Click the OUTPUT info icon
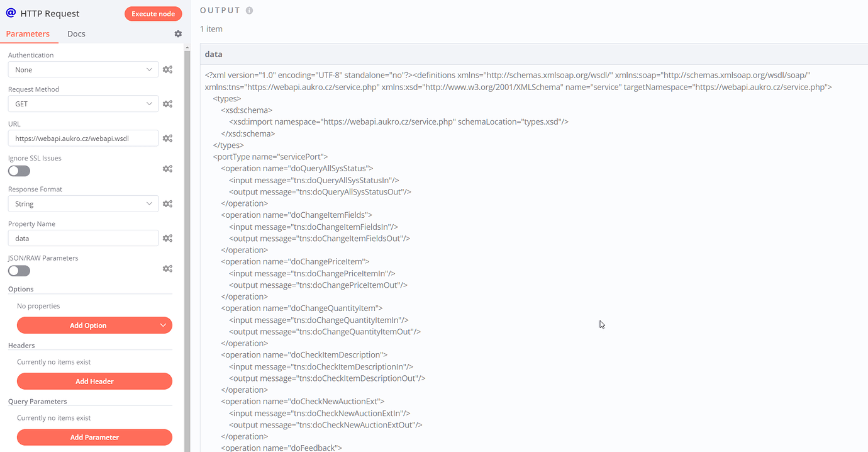This screenshot has height=452, width=868. pyautogui.click(x=250, y=11)
